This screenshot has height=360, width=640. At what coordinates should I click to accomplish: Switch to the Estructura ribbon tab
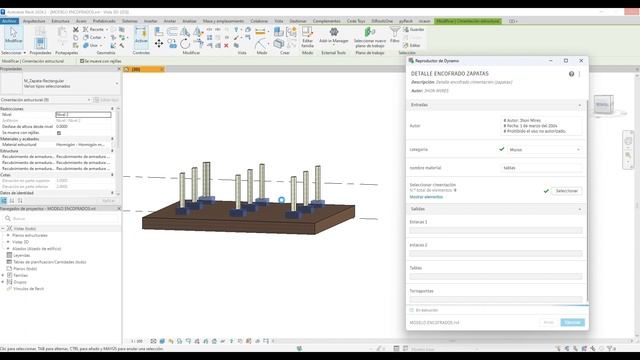click(60, 21)
